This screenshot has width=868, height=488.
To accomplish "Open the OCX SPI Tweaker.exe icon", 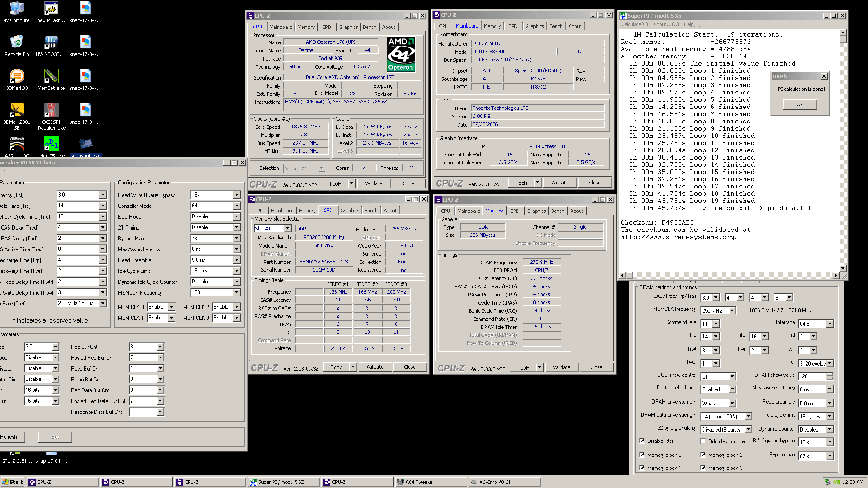I will (51, 111).
